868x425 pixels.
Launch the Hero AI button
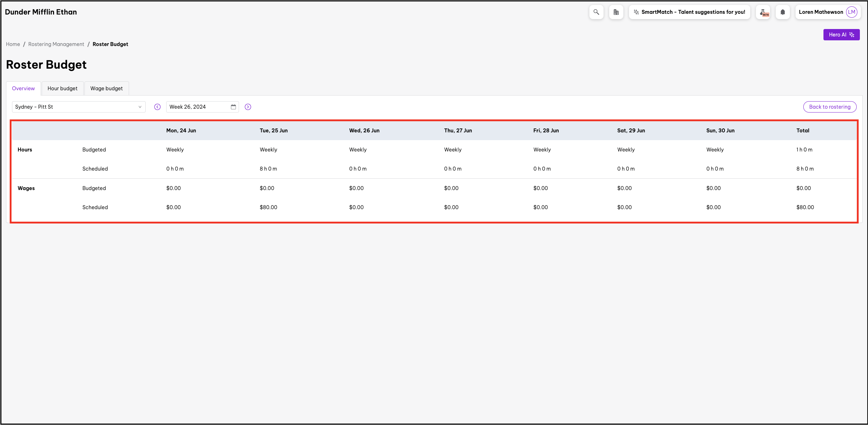(x=841, y=35)
